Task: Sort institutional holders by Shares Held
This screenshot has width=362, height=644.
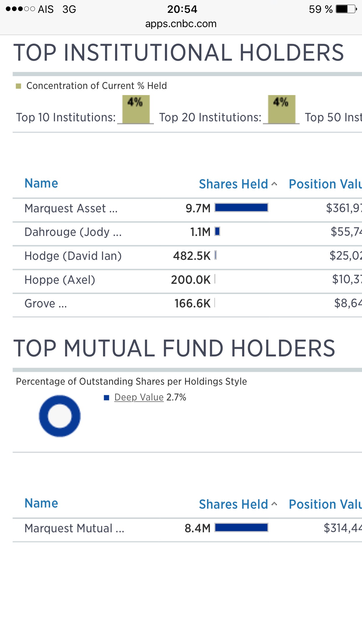Action: coord(234,184)
